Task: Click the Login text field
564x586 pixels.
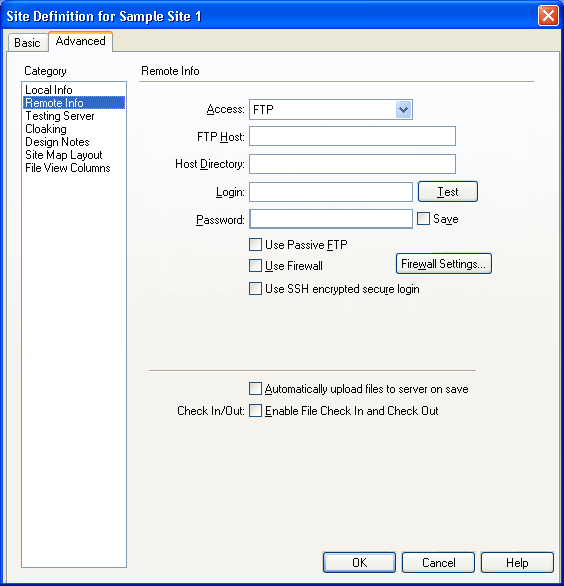Action: [x=331, y=192]
